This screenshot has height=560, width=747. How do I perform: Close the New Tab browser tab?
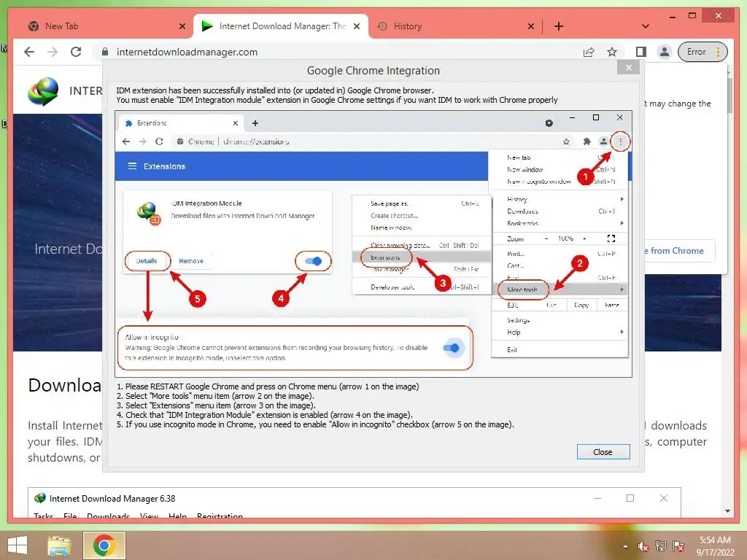(182, 26)
